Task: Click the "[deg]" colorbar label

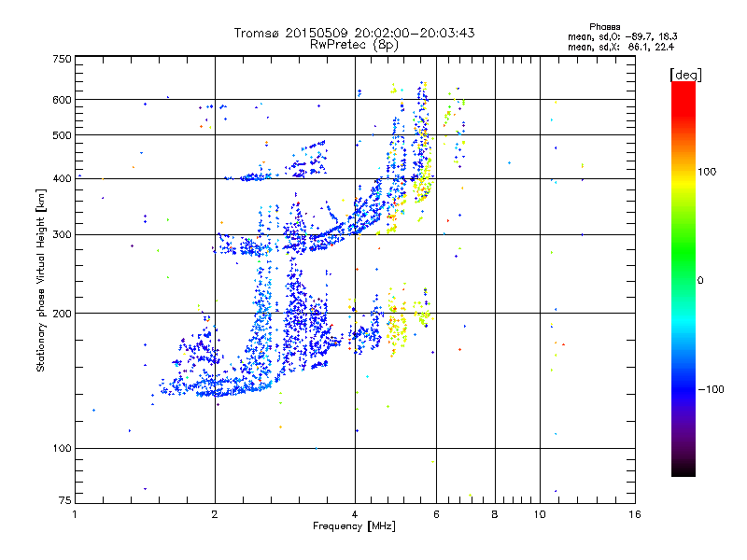Action: pyautogui.click(x=685, y=75)
